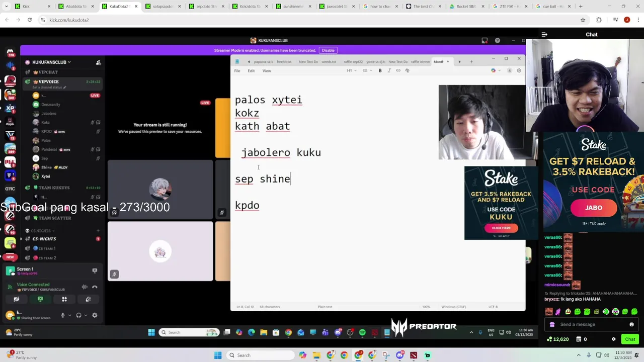Join TEAM KUKUYS voice channel
The width and height of the screenshot is (644, 362).
(54, 188)
